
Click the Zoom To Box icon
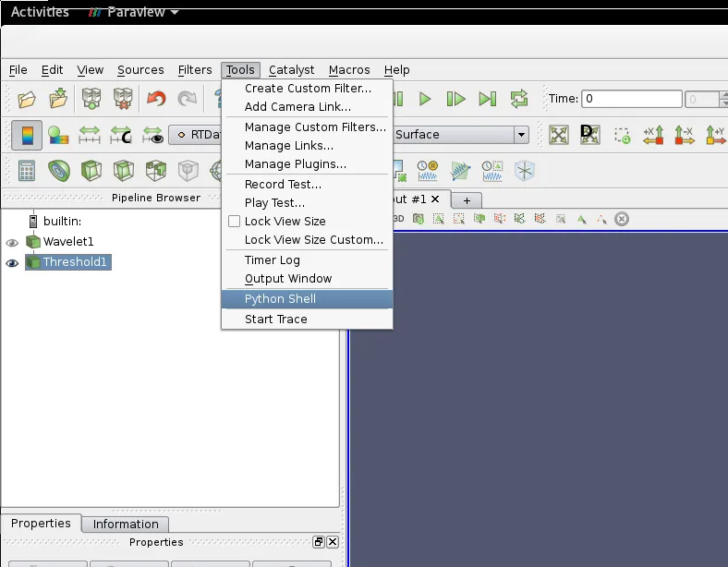pyautogui.click(x=622, y=136)
